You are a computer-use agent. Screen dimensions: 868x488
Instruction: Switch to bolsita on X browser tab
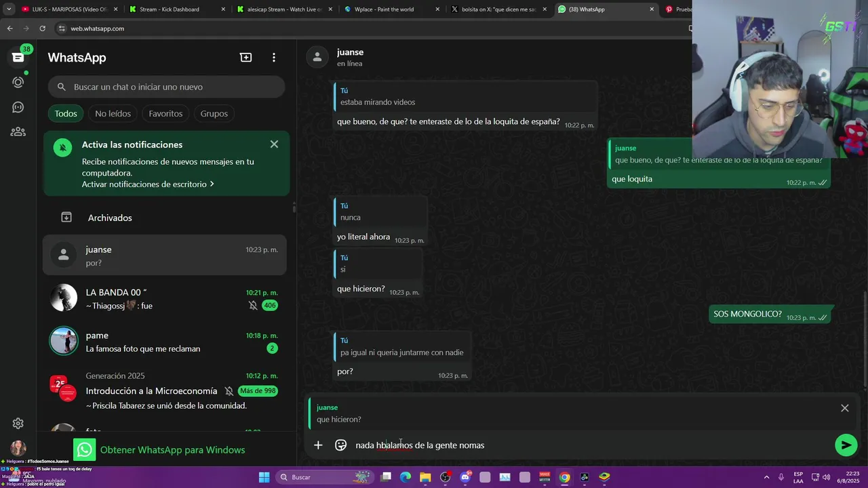(x=498, y=9)
